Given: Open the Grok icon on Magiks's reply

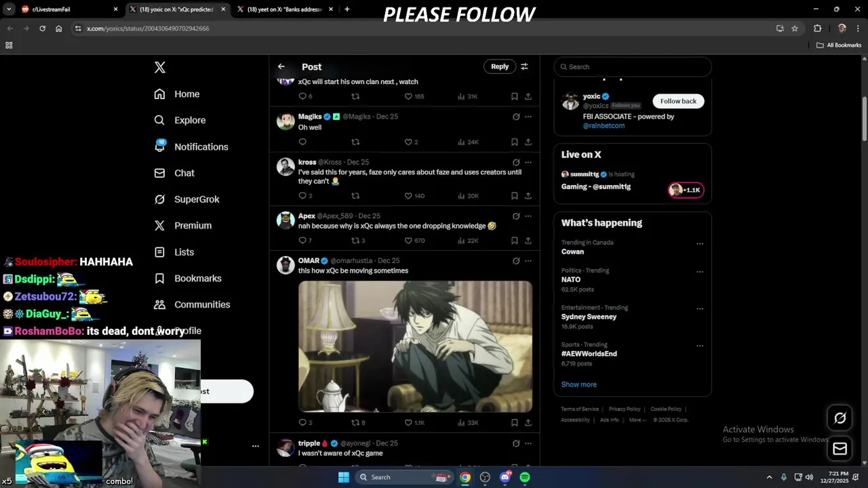Looking at the screenshot, I should pos(516,117).
